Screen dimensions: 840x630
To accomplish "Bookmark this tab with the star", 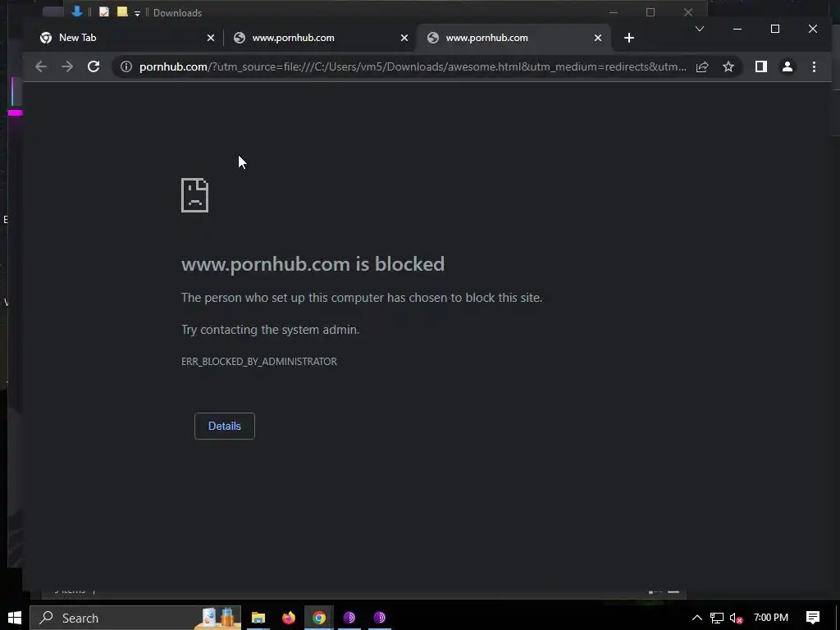I will tap(728, 66).
